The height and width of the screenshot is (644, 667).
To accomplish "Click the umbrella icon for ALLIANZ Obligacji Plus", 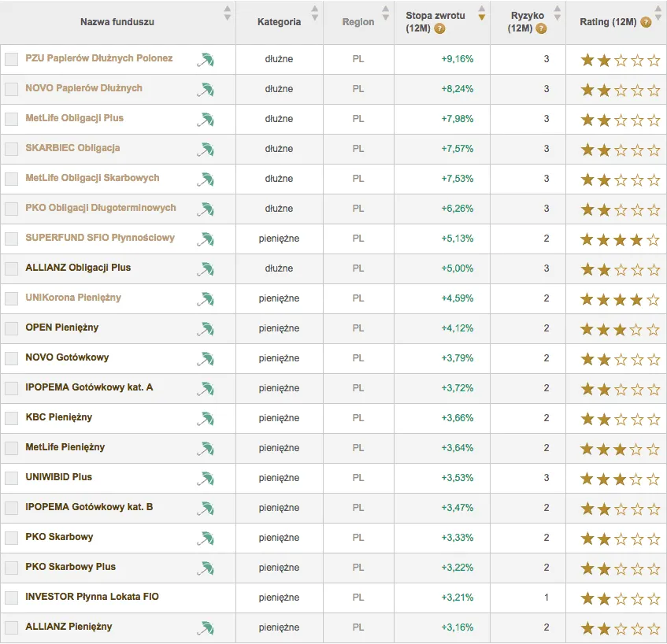I will click(206, 269).
